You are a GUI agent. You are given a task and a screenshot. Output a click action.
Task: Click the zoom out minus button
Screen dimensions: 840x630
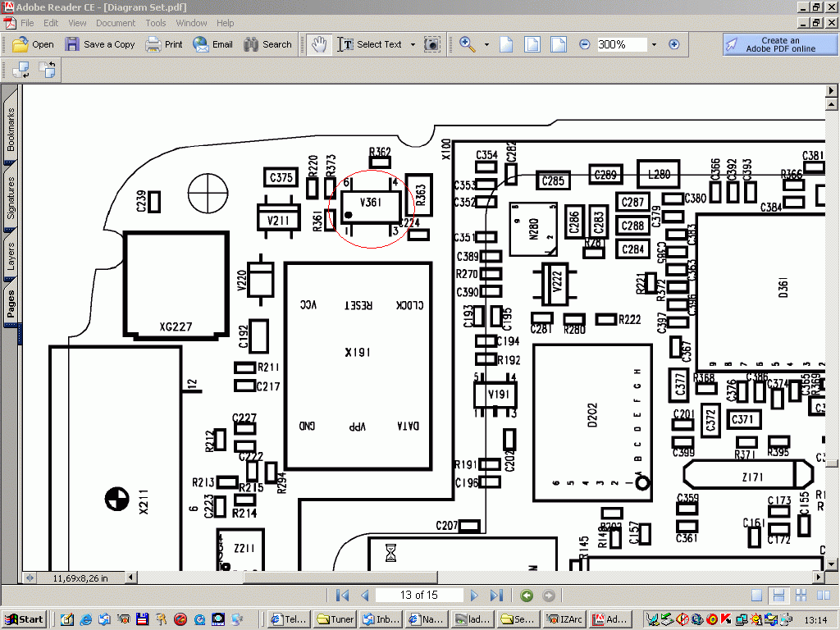(x=585, y=44)
